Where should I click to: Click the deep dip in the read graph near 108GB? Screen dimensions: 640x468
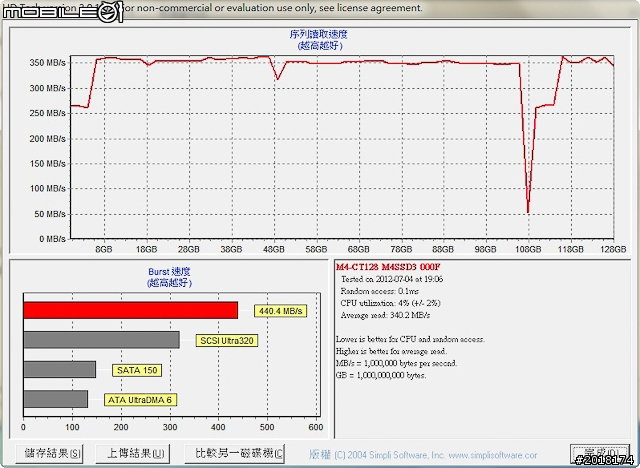(528, 208)
